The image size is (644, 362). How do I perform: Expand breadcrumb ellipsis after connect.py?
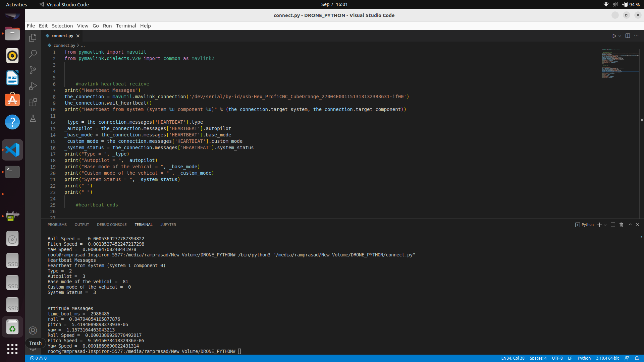point(83,45)
